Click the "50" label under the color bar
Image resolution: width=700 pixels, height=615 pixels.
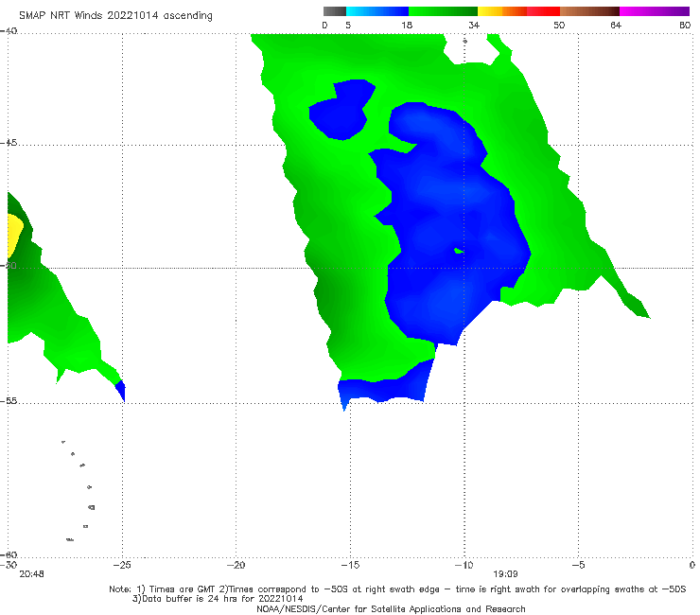click(559, 25)
